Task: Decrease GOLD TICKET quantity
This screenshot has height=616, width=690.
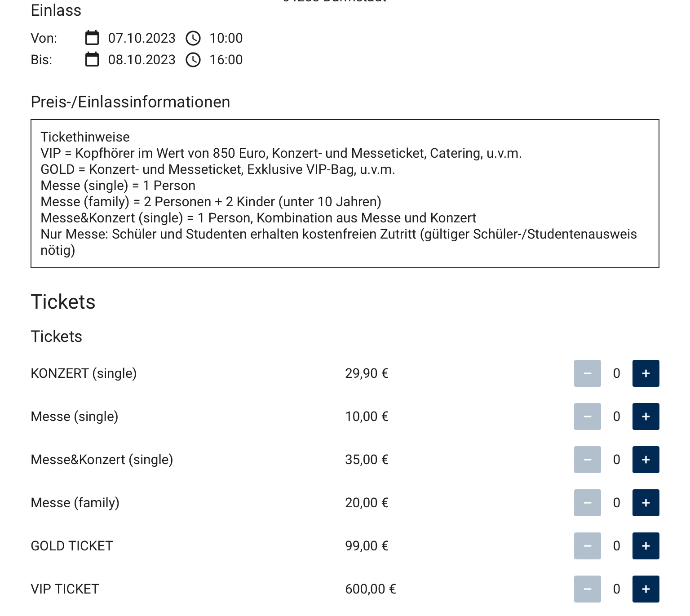Action: tap(587, 546)
